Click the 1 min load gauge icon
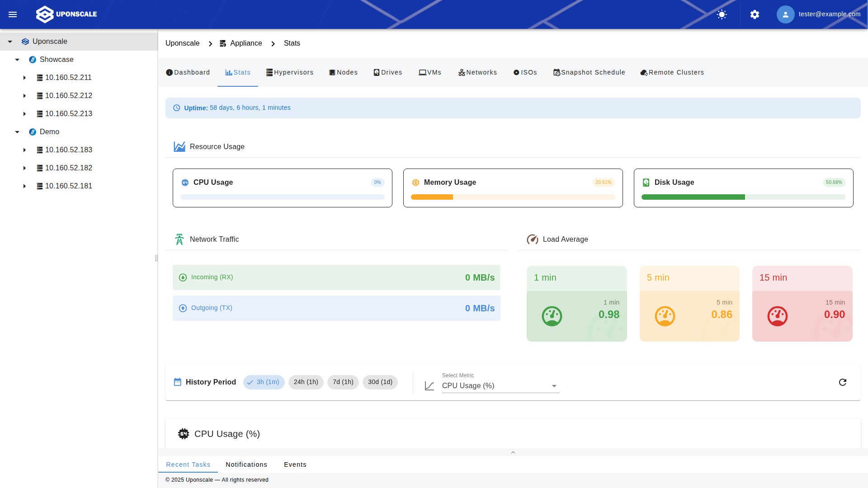Screen dimensions: 868x488 pyautogui.click(x=552, y=316)
